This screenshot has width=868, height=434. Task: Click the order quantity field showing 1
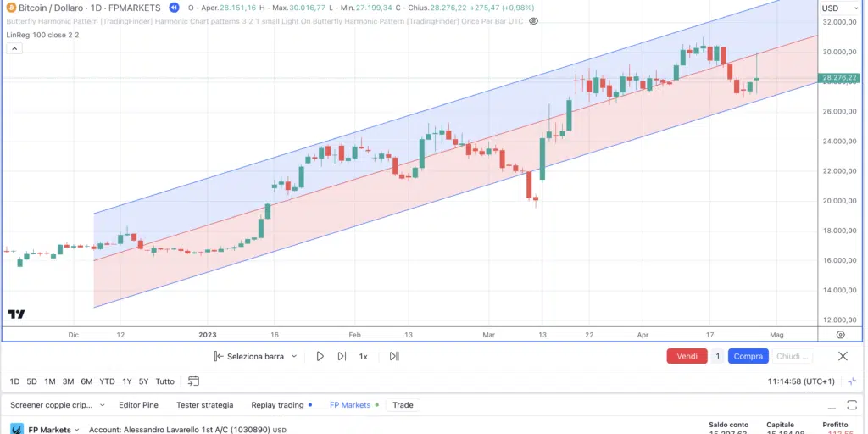(x=718, y=357)
